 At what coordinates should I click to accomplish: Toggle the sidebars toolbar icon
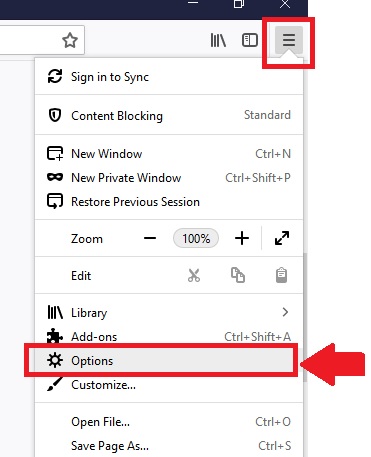(x=250, y=40)
